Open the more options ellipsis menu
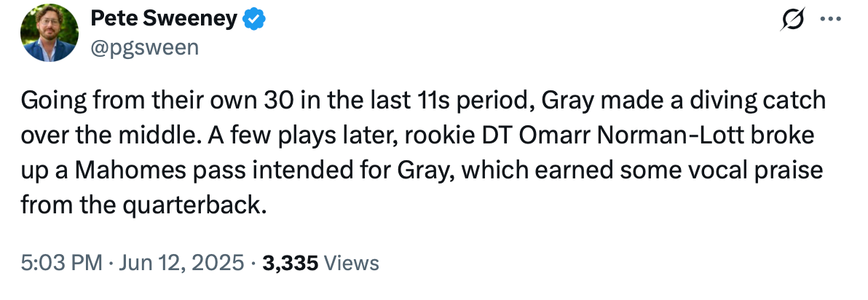 coord(829,21)
